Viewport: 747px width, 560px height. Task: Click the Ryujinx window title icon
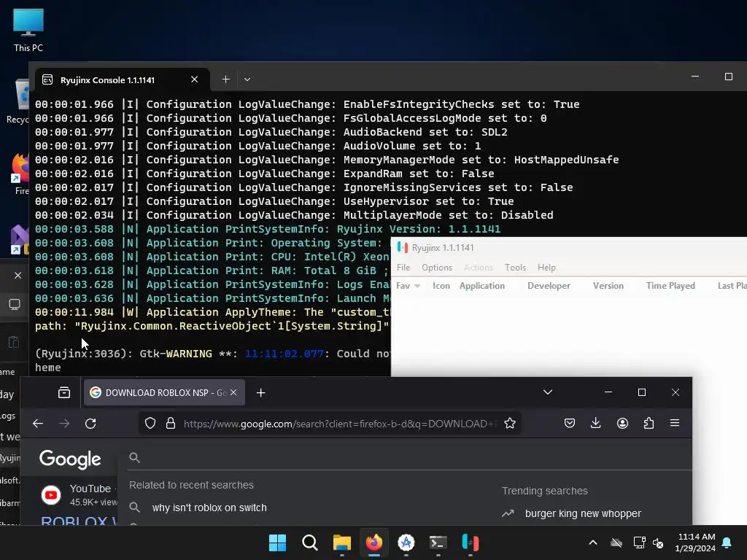[x=403, y=248]
